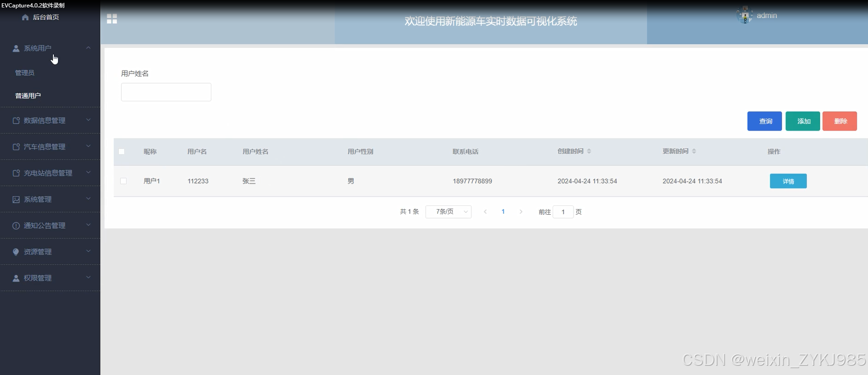Click the 汽车信息管理 sidebar icon
This screenshot has width=868, height=375.
(x=16, y=147)
